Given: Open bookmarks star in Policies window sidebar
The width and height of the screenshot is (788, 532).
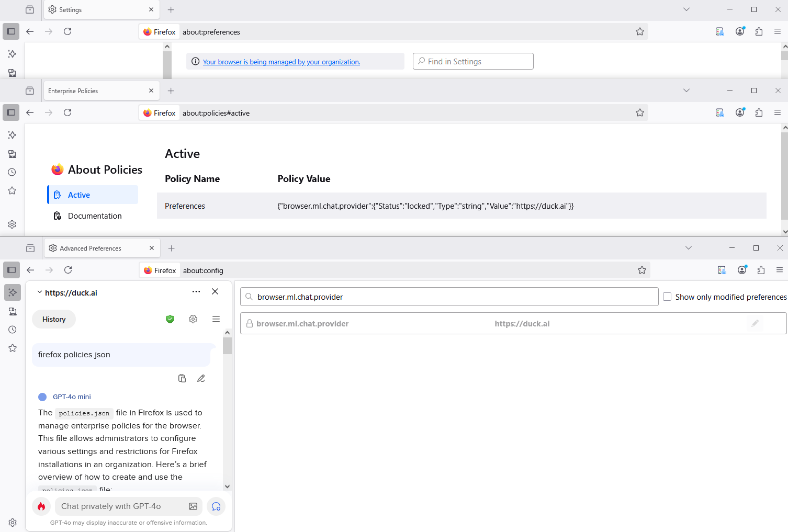Looking at the screenshot, I should [12, 190].
